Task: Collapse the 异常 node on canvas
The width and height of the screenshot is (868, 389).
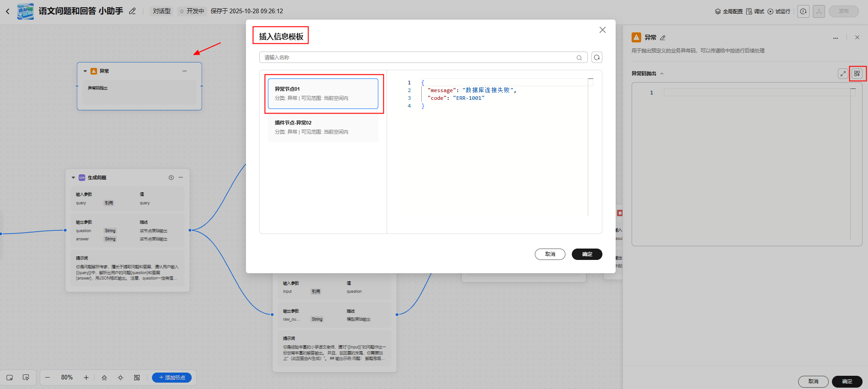Action: point(85,71)
